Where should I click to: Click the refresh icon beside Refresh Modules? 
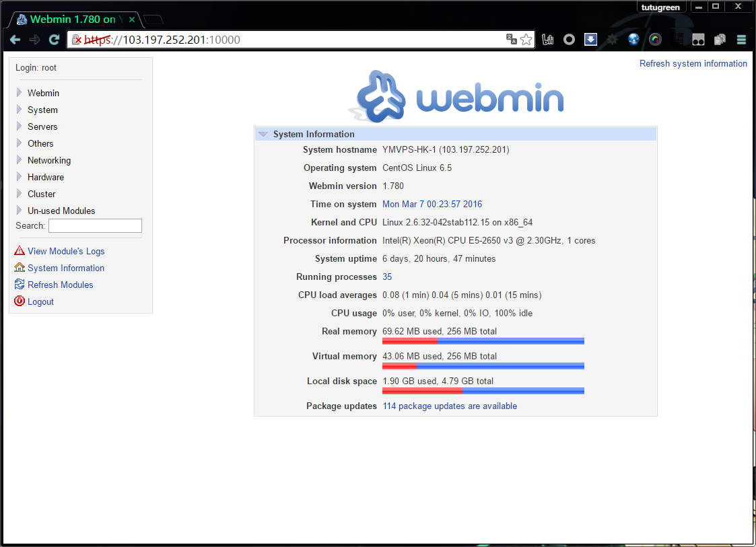[20, 285]
